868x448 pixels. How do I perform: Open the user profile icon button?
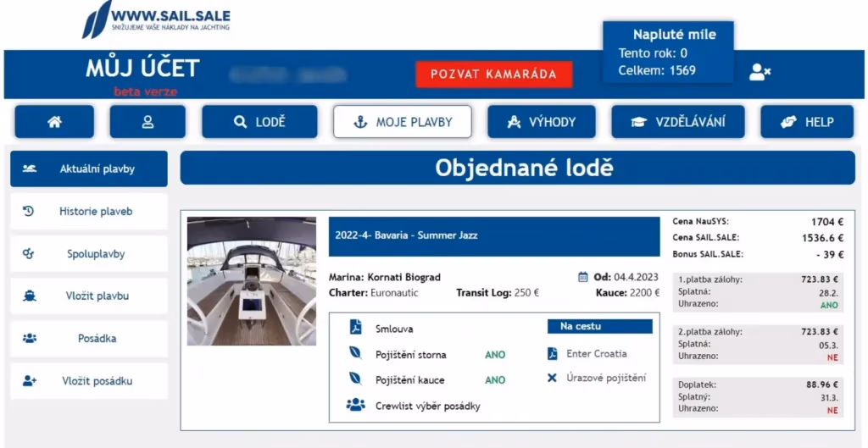[147, 122]
